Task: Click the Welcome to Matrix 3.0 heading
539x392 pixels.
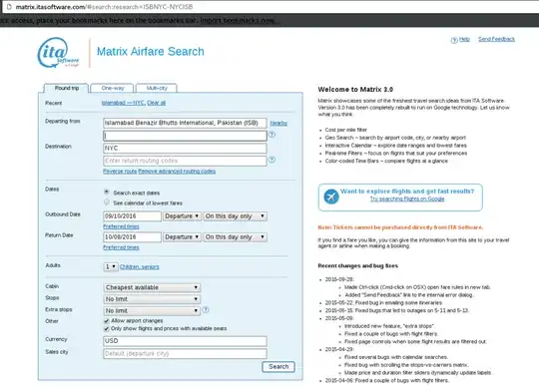Action: [355, 90]
